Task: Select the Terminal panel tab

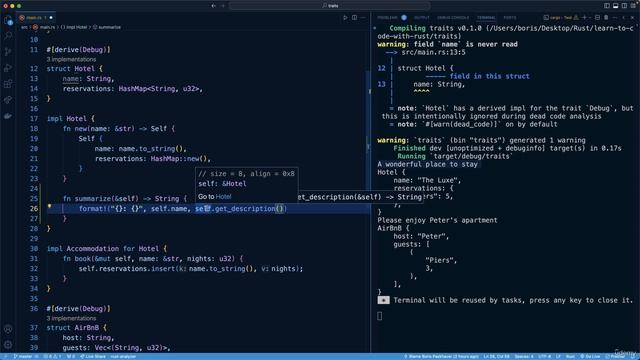Action: [x=486, y=18]
